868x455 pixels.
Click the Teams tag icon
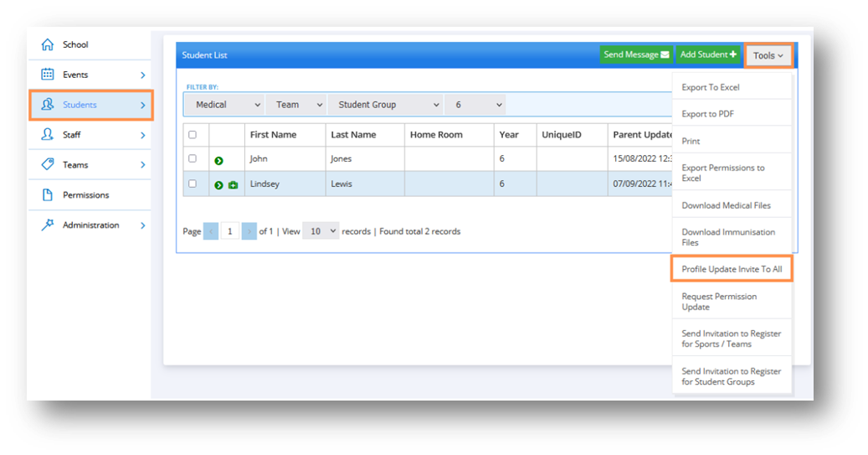(48, 164)
